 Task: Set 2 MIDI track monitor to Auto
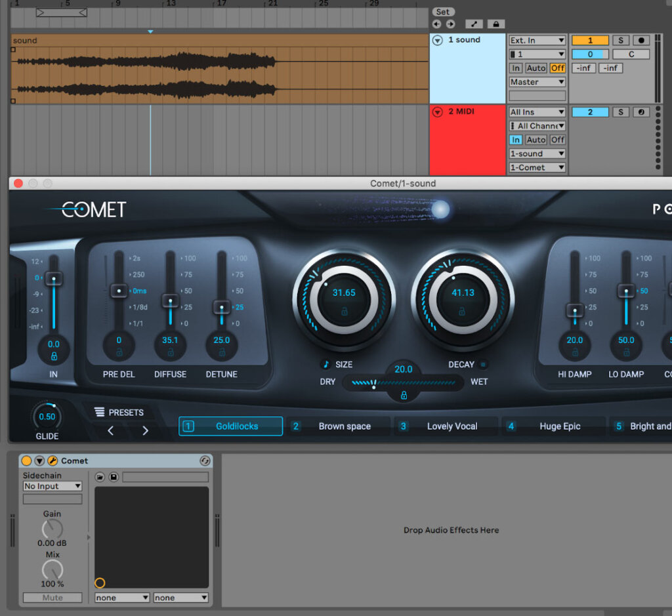tap(535, 140)
